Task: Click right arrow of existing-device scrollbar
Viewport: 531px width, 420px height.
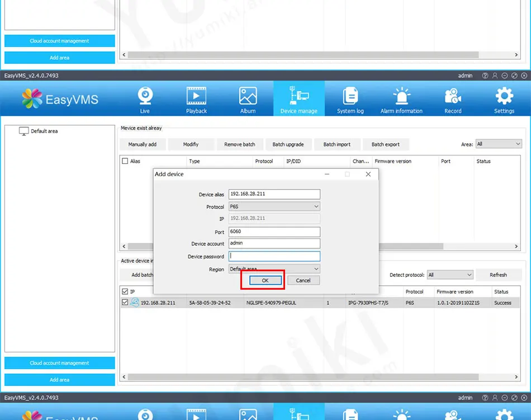Action: (x=516, y=246)
